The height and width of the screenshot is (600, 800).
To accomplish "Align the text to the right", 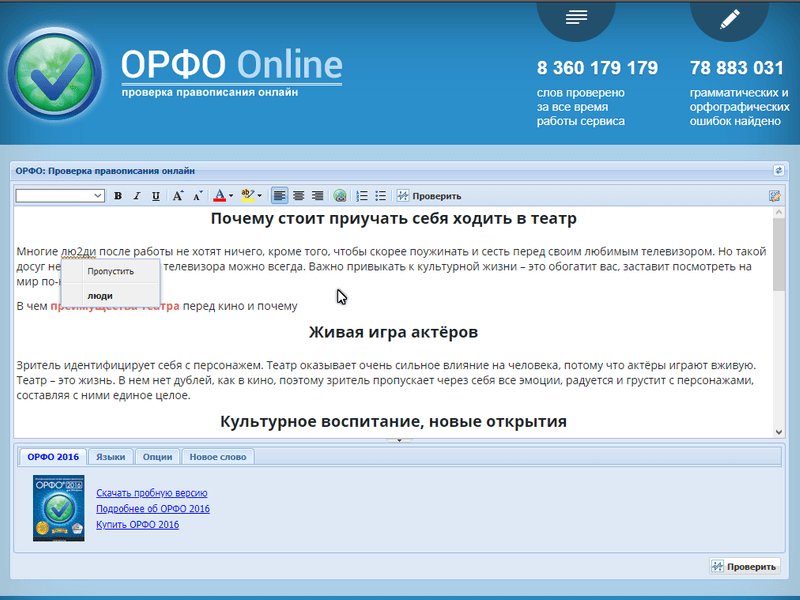I will coord(317,196).
